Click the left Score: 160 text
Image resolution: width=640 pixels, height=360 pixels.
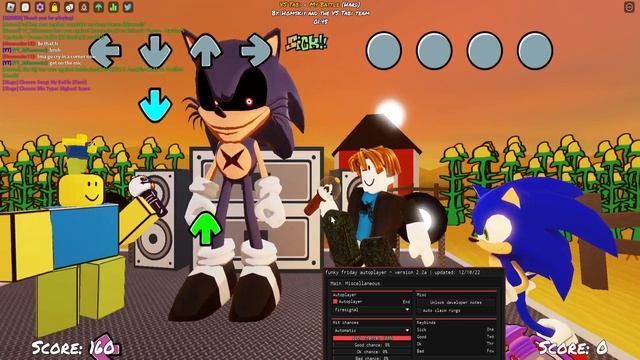tap(73, 348)
